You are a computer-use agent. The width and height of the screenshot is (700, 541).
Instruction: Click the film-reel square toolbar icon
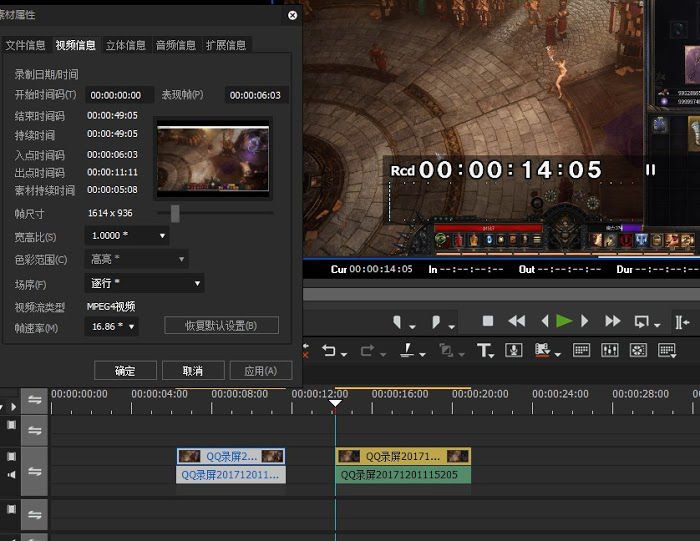pos(638,350)
